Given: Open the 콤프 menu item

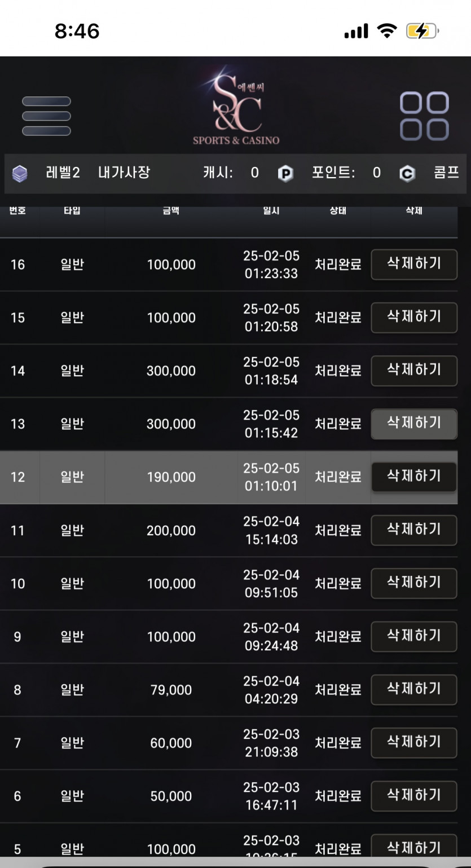Looking at the screenshot, I should coord(446,173).
